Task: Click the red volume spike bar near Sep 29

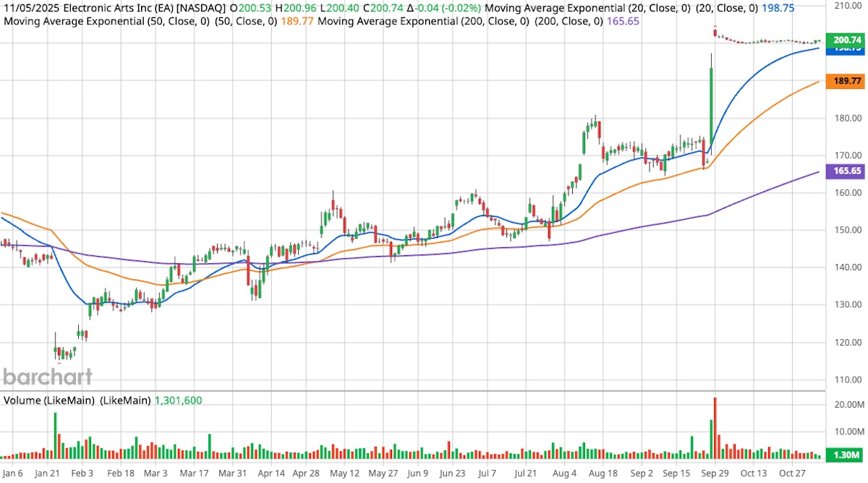Action: (x=715, y=427)
